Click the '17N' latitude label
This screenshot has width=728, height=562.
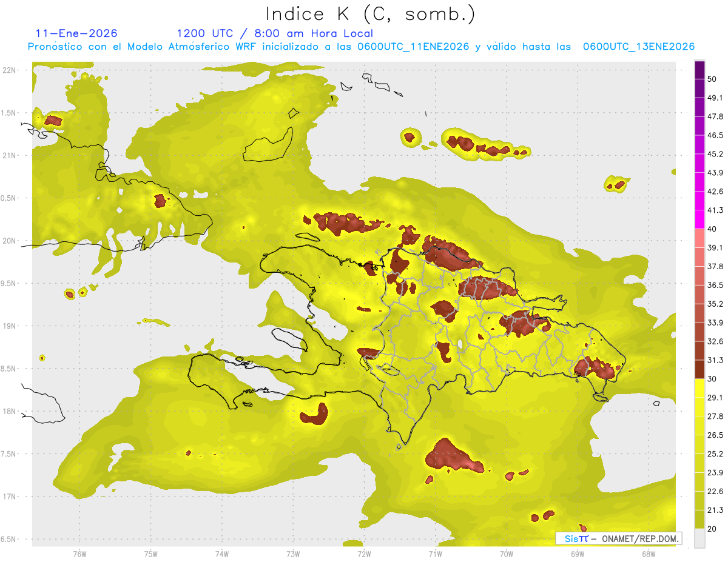(9, 497)
